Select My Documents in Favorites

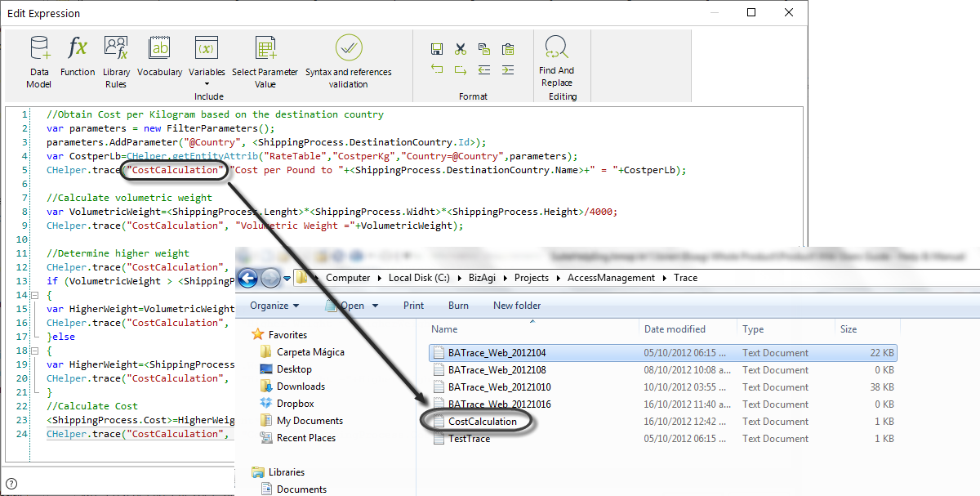tap(301, 421)
